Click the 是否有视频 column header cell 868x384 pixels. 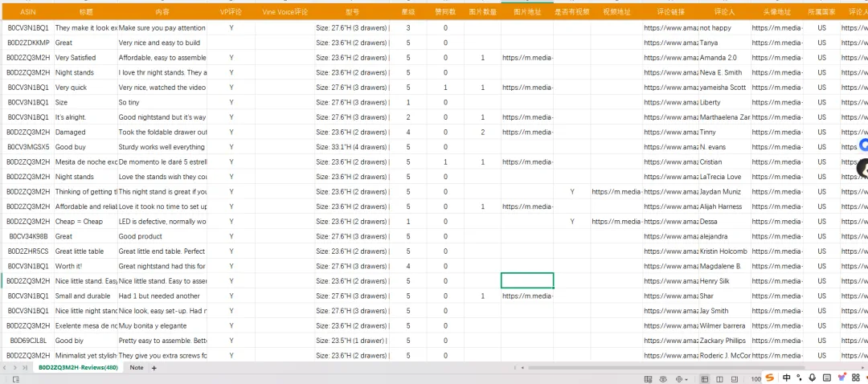(572, 11)
